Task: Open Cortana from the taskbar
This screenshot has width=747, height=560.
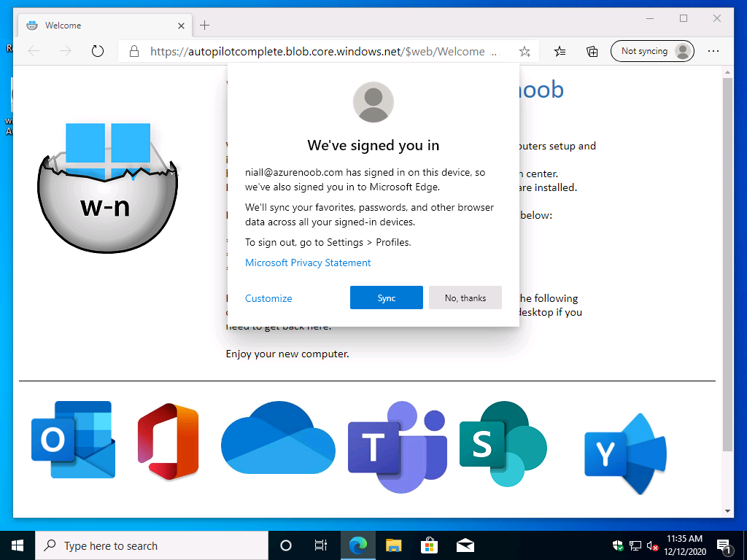Action: pyautogui.click(x=286, y=545)
